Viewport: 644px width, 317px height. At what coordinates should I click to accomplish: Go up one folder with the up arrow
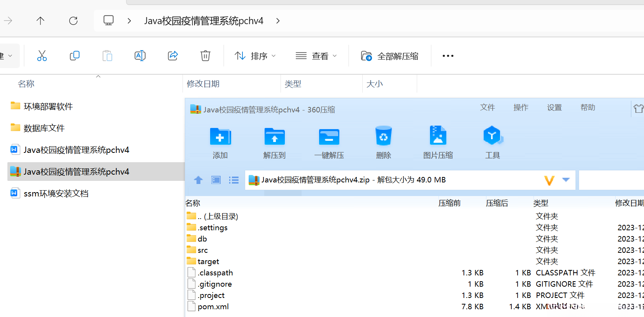(40, 21)
